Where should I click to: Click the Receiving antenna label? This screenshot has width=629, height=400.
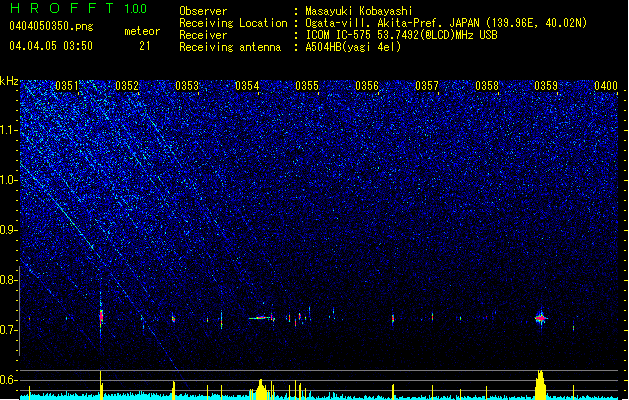pos(230,47)
